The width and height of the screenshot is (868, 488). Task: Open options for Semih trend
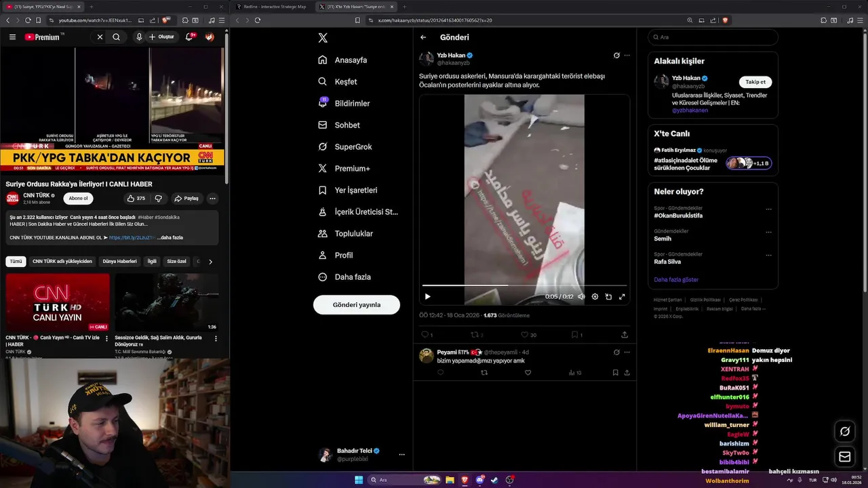click(768, 232)
